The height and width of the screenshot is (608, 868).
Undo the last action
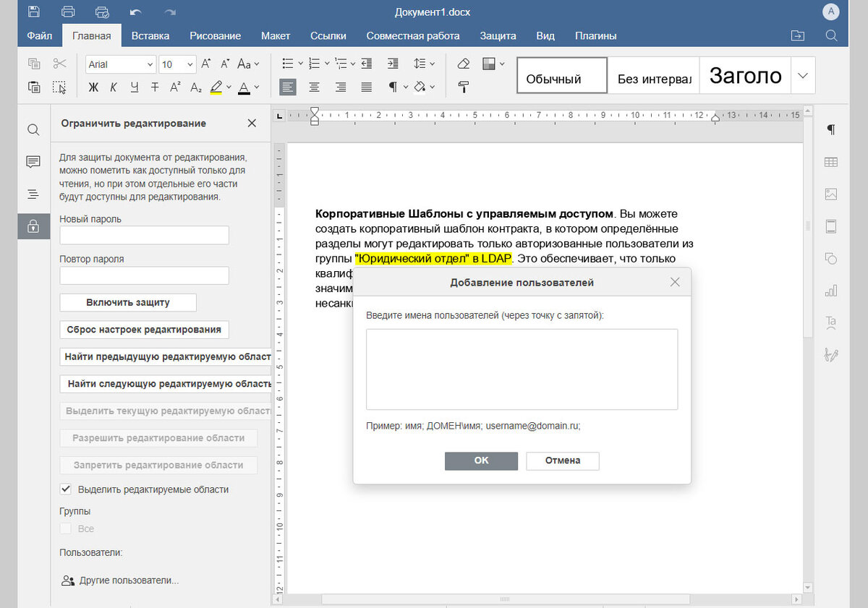click(x=136, y=12)
